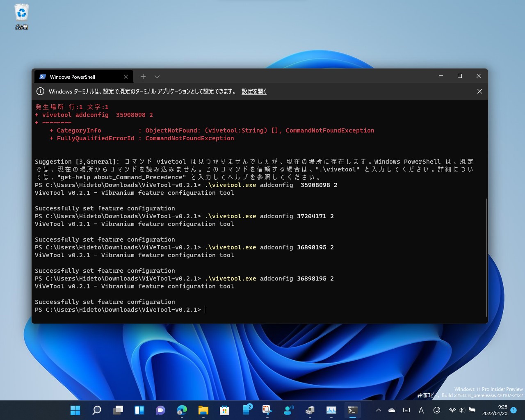This screenshot has height=420, width=525.
Task: Open a new terminal tab with plus
Action: pos(143,77)
